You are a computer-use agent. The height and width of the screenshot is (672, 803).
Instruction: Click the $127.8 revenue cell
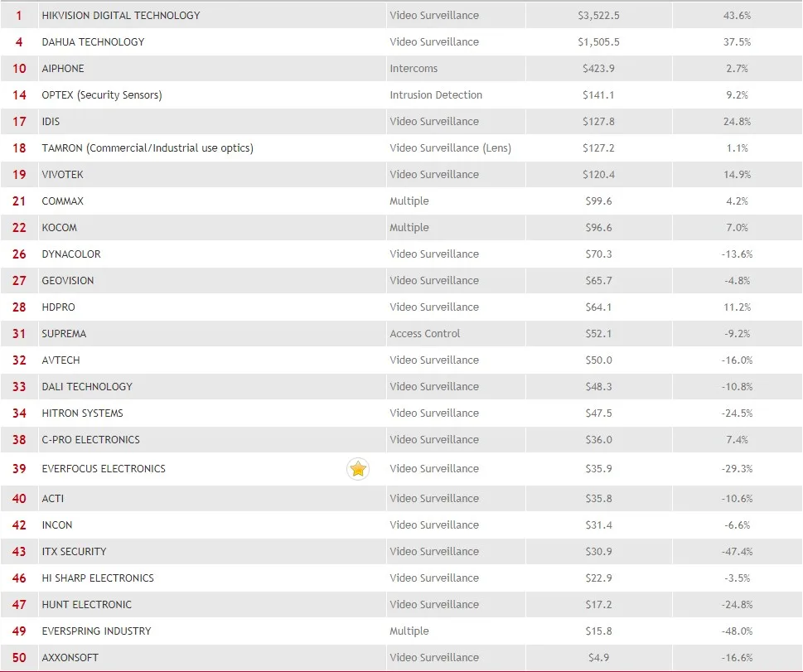point(598,121)
